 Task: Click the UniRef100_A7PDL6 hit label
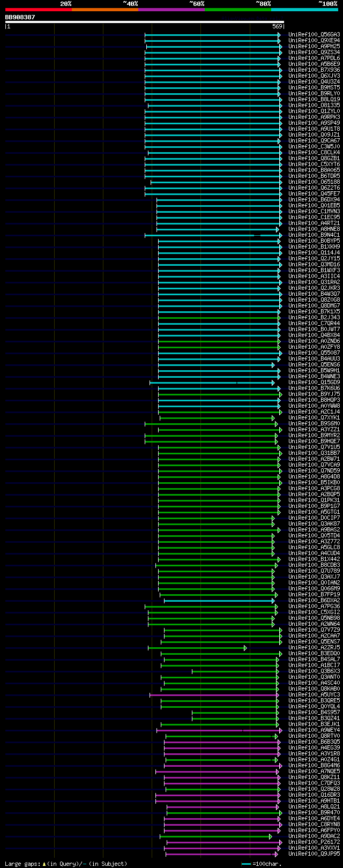tap(314, 58)
